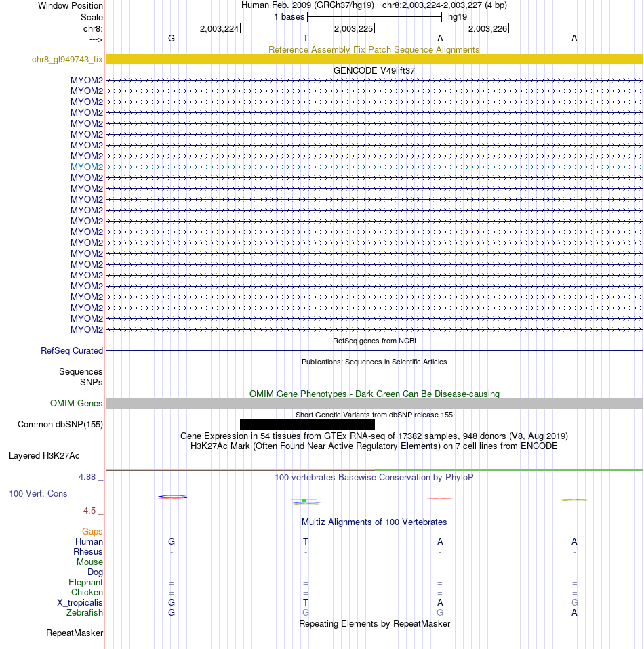Click the GTEx Gene Expression track title
This screenshot has width=644, height=649.
point(374,436)
